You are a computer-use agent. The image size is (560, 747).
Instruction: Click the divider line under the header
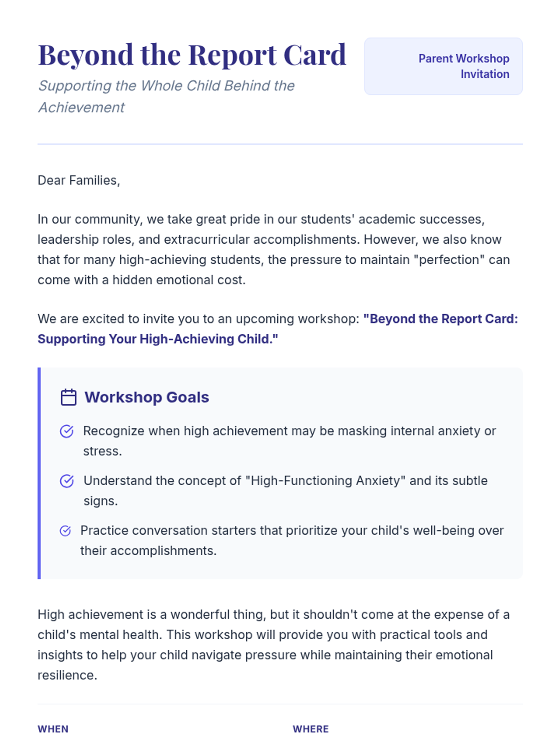pyautogui.click(x=280, y=144)
